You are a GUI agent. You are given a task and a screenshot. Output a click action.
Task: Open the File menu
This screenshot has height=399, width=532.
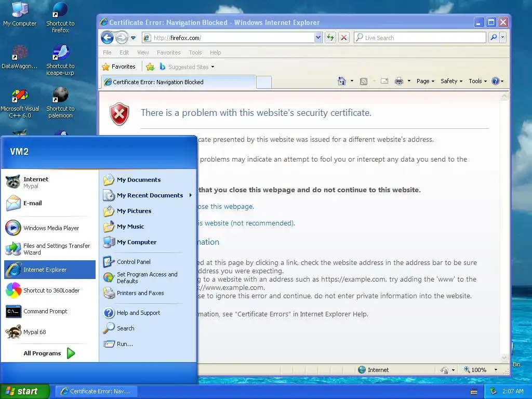coord(107,52)
